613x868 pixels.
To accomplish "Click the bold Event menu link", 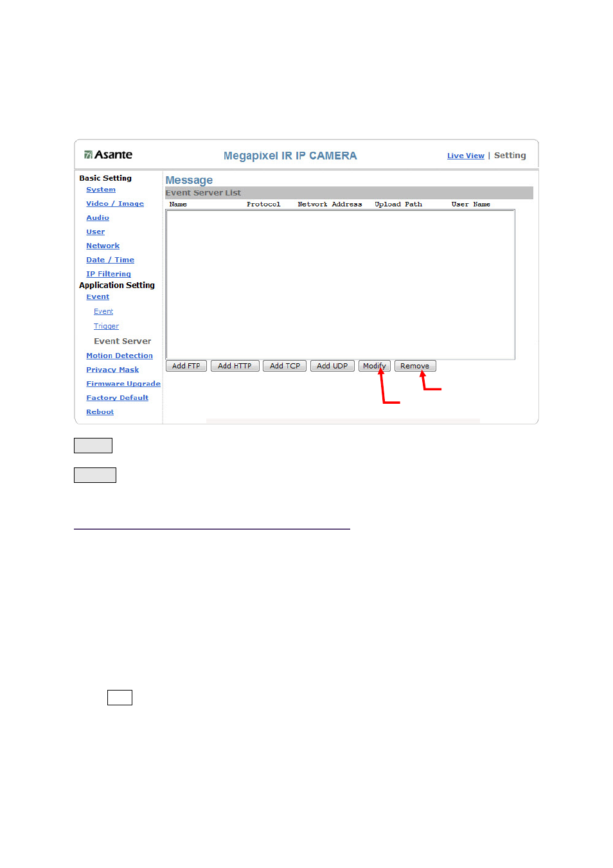I will 98,297.
